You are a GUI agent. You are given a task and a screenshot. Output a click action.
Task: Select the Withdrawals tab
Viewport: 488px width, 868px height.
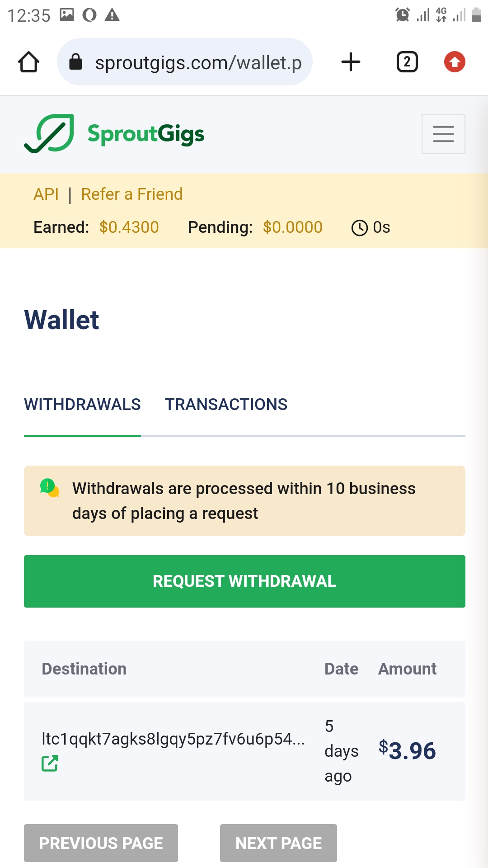coord(82,404)
